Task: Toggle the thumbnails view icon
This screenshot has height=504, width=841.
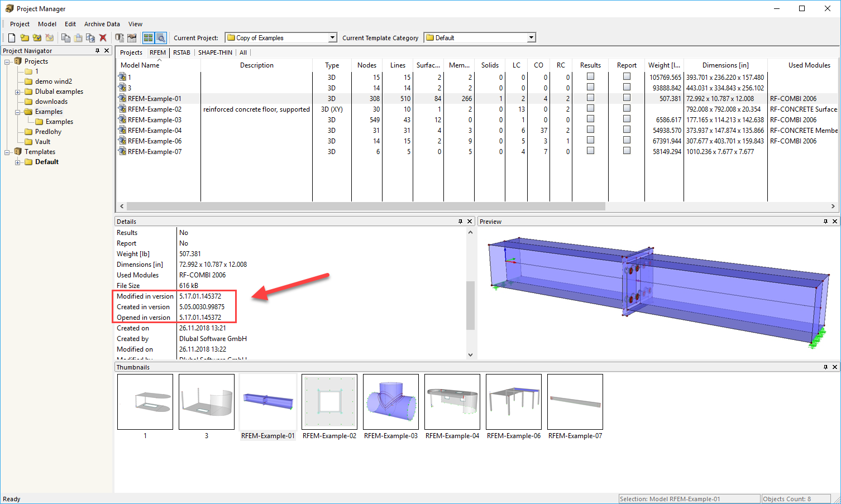Action: [x=147, y=37]
